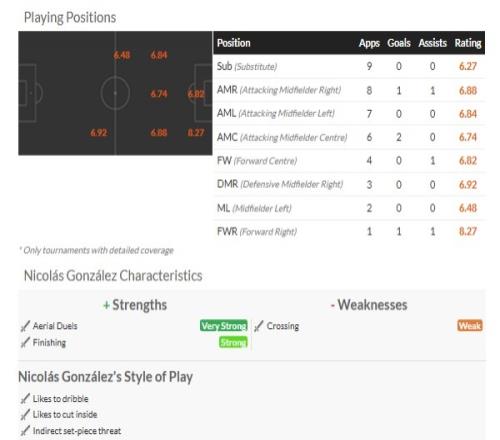Screen dimensions: 500x440
Task: Click the green plus sign beside Strengths
Action: tap(106, 305)
